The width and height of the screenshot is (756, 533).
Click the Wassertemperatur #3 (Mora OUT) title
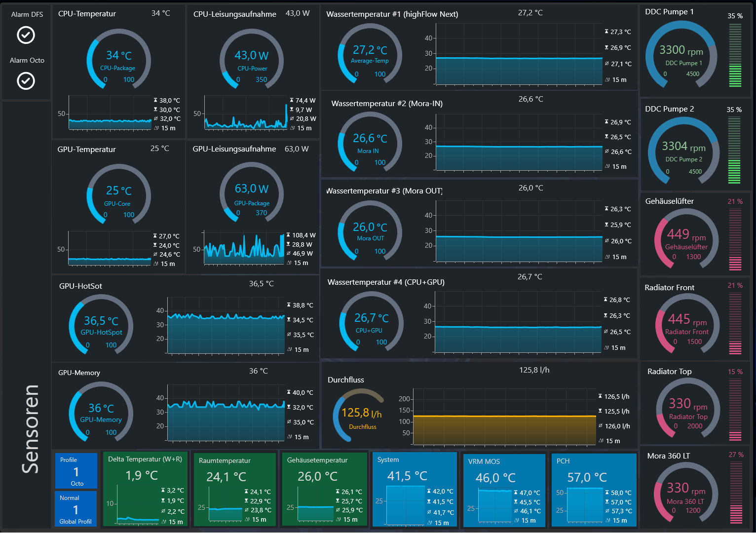coord(384,190)
